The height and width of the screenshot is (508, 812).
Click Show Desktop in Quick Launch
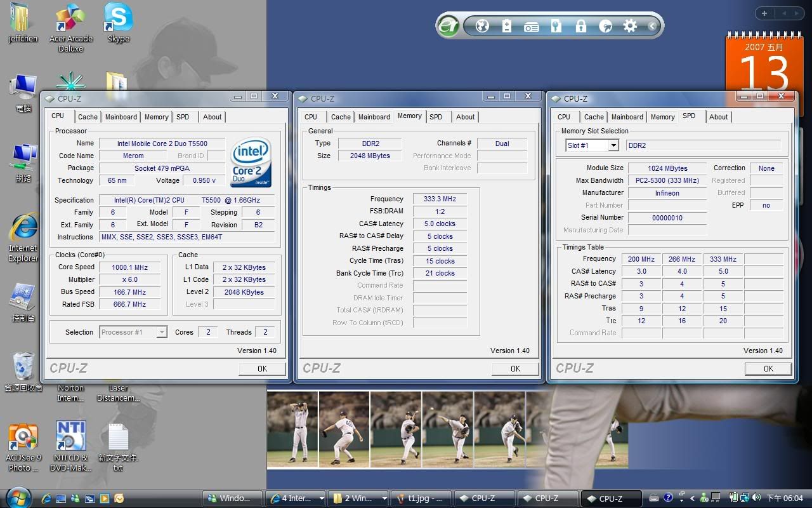(61, 498)
